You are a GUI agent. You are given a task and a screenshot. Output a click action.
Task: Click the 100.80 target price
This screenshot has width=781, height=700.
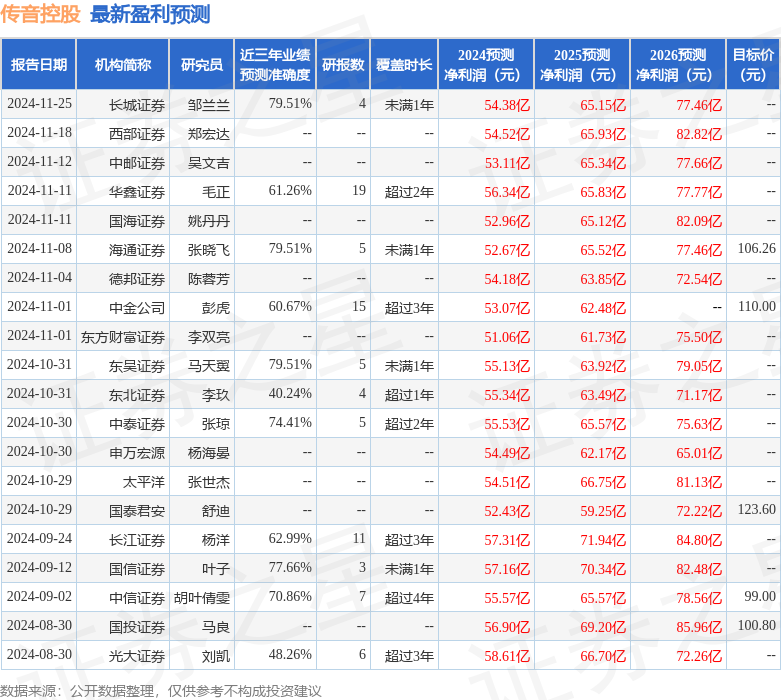click(x=757, y=625)
